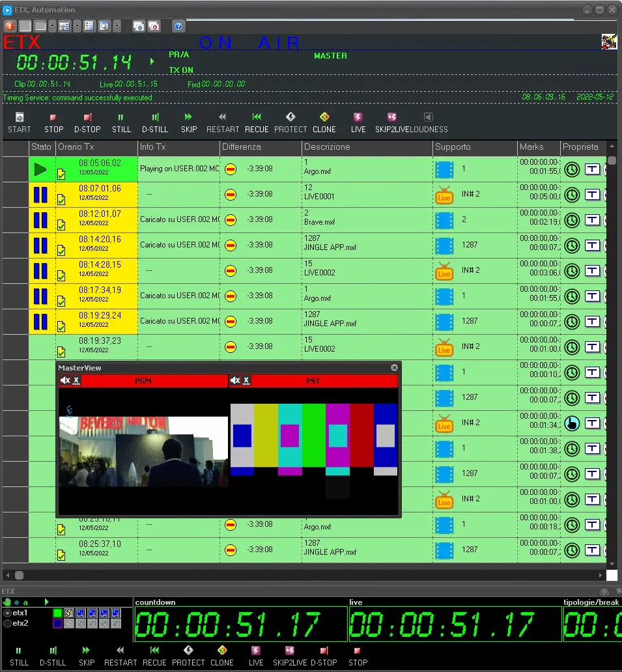Expand the dropdown beside the magnifier toolbar icon
Image resolution: width=622 pixels, height=672 pixels.
coord(117,26)
